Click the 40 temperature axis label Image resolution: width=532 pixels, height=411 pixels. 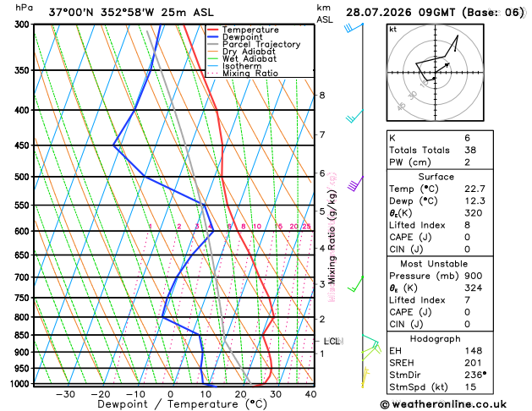pyautogui.click(x=310, y=394)
